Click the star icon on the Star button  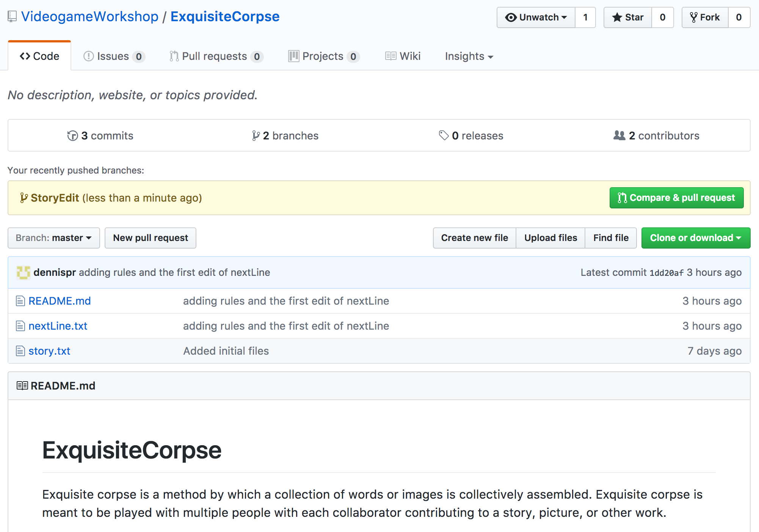coord(617,17)
